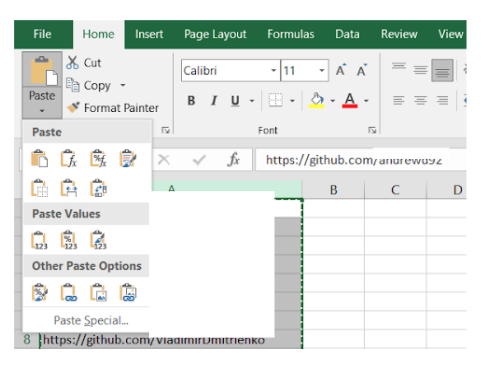Screen dimensions: 489x365
Task: Choose Paste Formulas & Number Formatting icon
Action: tap(98, 158)
